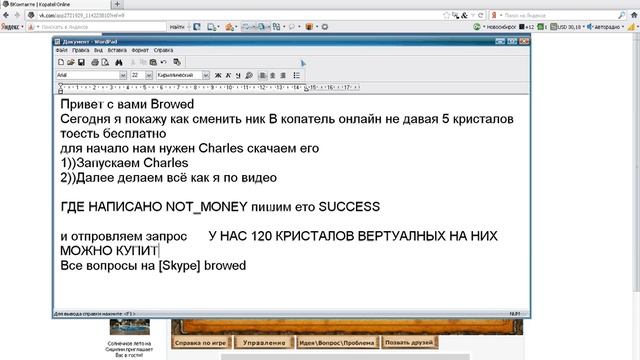This screenshot has height=360, width=640.
Task: Toggle underline formatting (Ч)
Action: click(238, 75)
